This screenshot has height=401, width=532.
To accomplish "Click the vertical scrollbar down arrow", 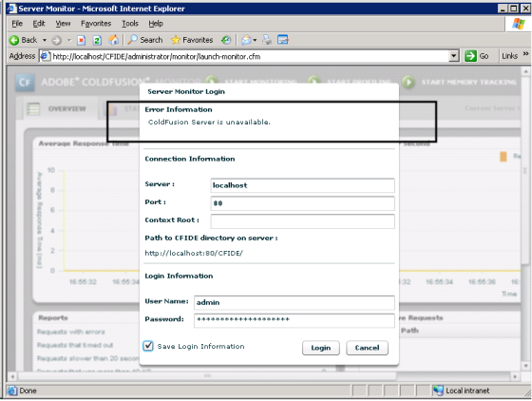I will click(x=525, y=366).
